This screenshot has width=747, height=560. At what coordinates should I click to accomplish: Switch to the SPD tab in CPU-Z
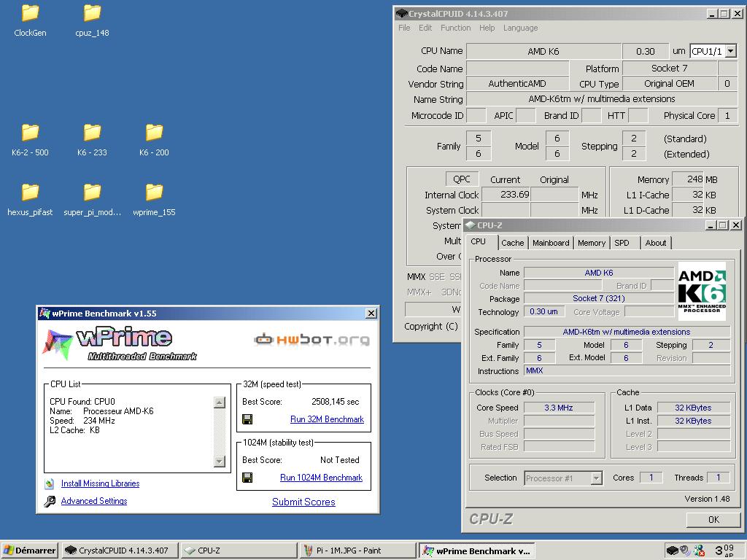click(x=622, y=243)
